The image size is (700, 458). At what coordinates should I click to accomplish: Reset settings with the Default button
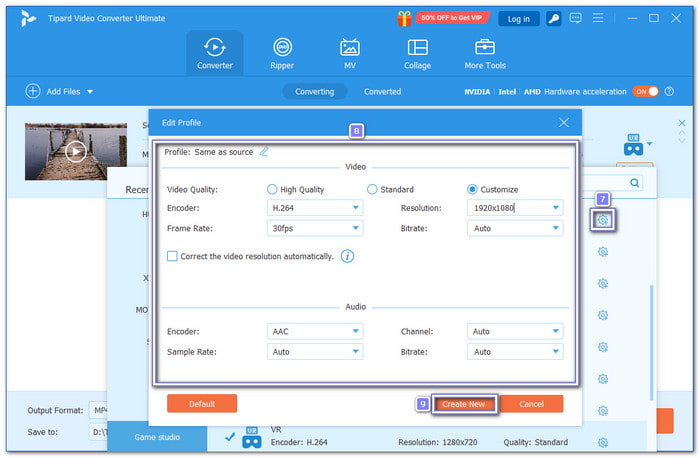tap(202, 404)
